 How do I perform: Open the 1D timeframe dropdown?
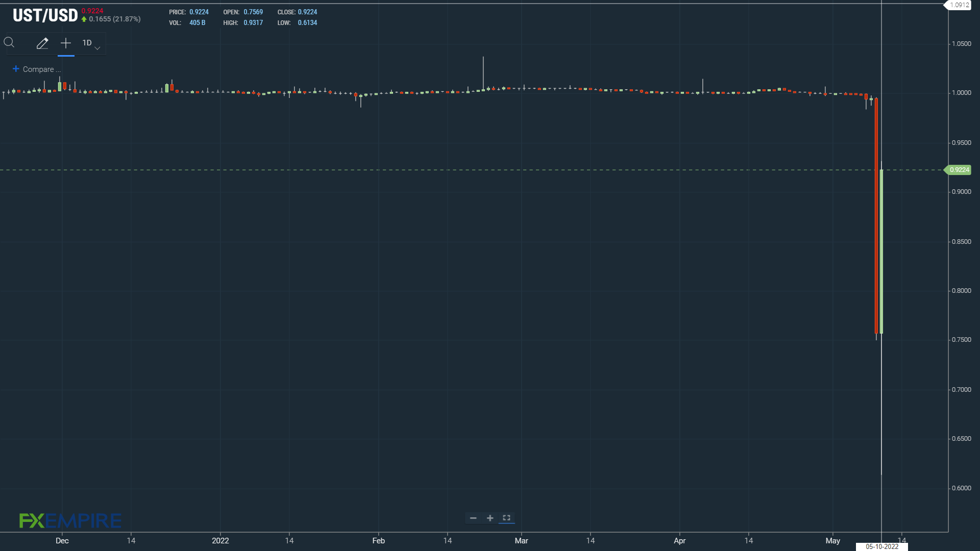[x=91, y=43]
